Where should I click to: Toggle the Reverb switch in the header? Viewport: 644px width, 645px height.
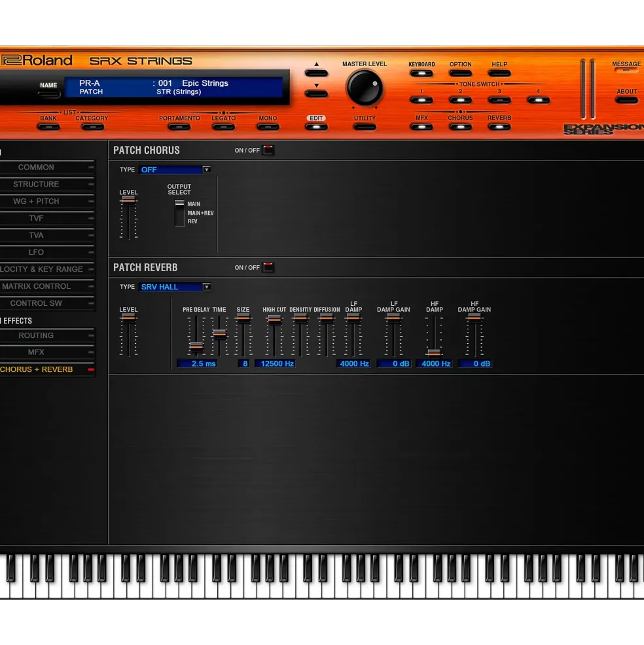[499, 126]
